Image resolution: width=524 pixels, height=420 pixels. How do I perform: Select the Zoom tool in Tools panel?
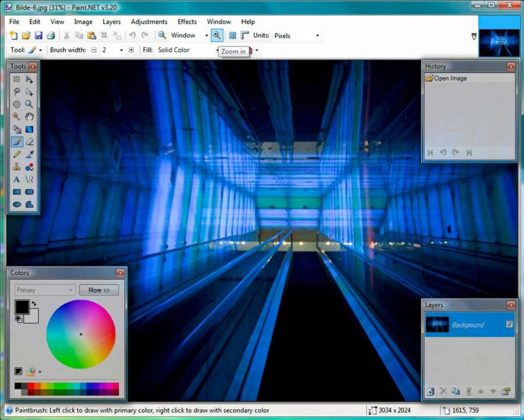29,104
